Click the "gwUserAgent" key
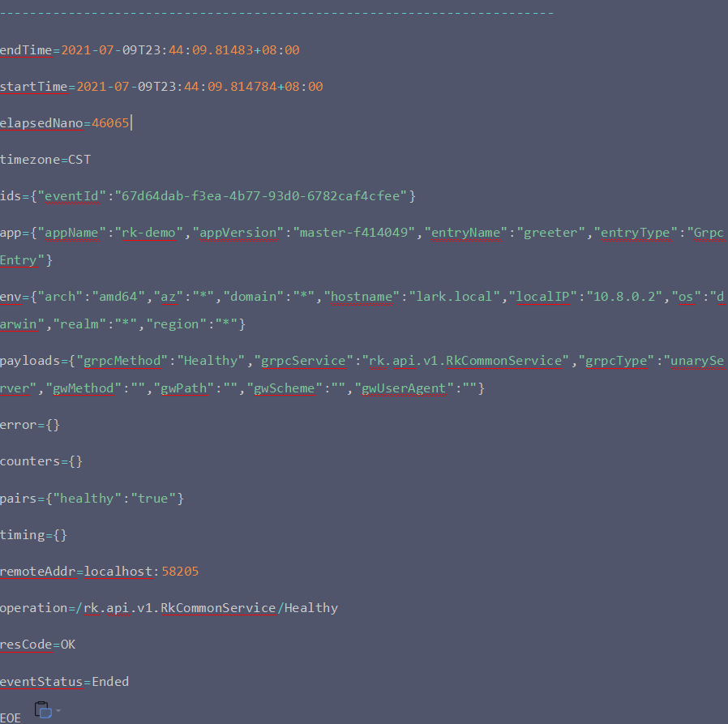Image resolution: width=728 pixels, height=724 pixels. point(404,388)
